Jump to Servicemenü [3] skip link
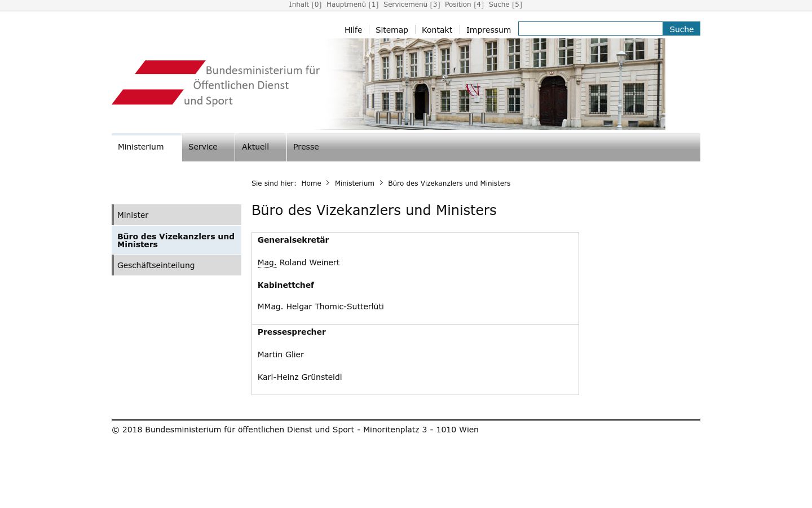Image resolution: width=812 pixels, height=508 pixels. [x=412, y=5]
